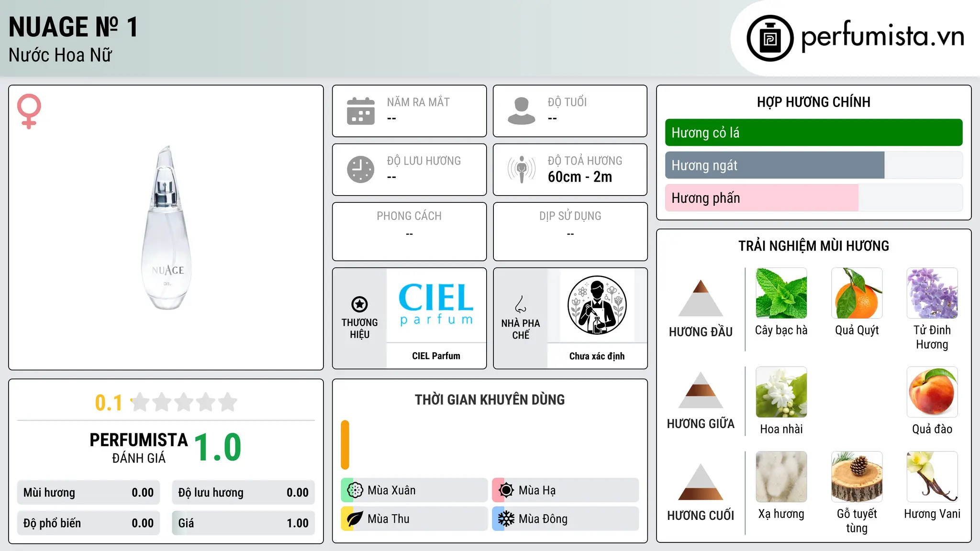Click the 'PHONG CÁCH' style card
Viewport: 980px width, 551px height.
coord(409,231)
